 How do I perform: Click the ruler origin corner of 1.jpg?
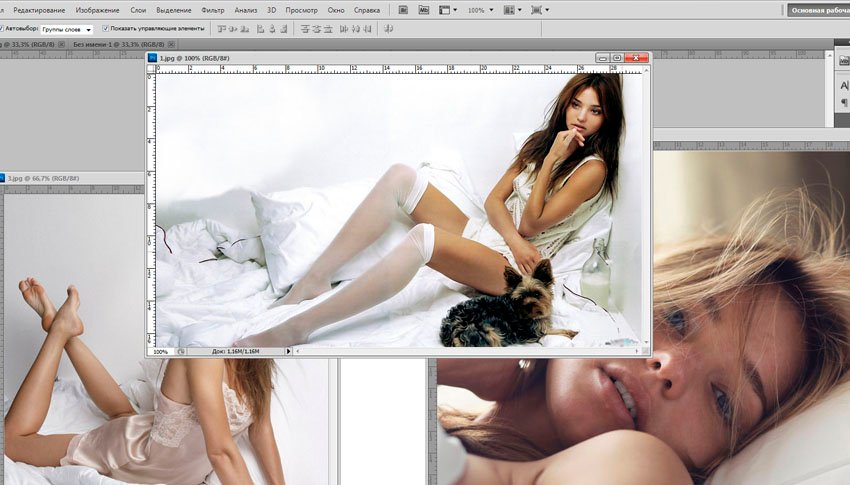pyautogui.click(x=151, y=69)
